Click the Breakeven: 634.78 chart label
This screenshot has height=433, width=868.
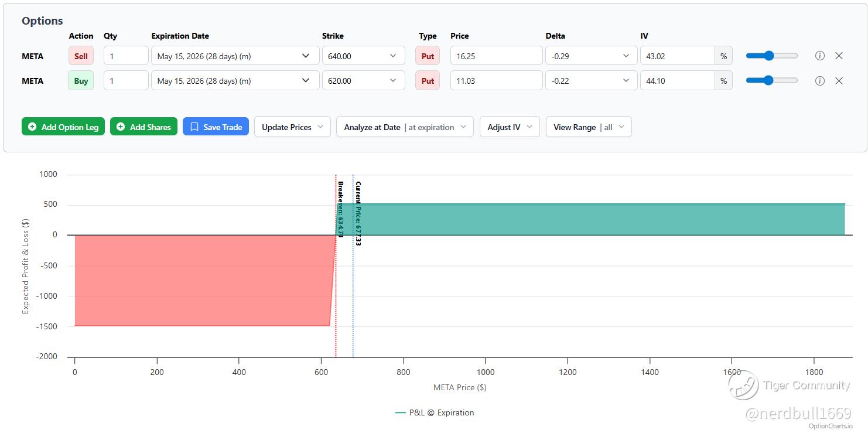pos(340,209)
